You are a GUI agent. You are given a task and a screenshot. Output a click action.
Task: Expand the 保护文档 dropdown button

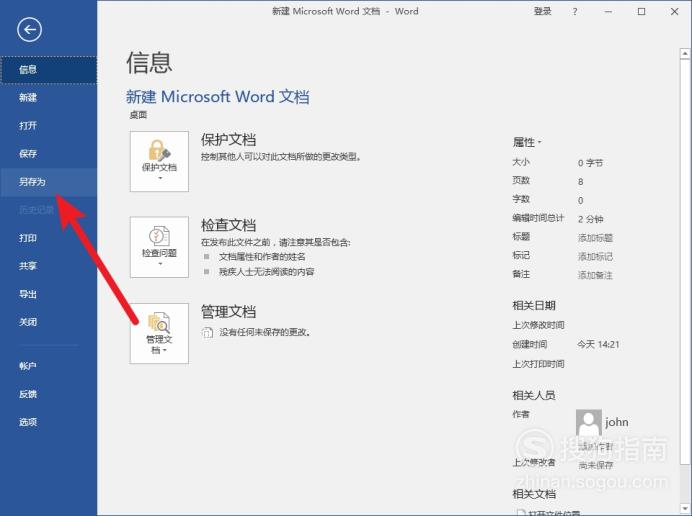(159, 162)
